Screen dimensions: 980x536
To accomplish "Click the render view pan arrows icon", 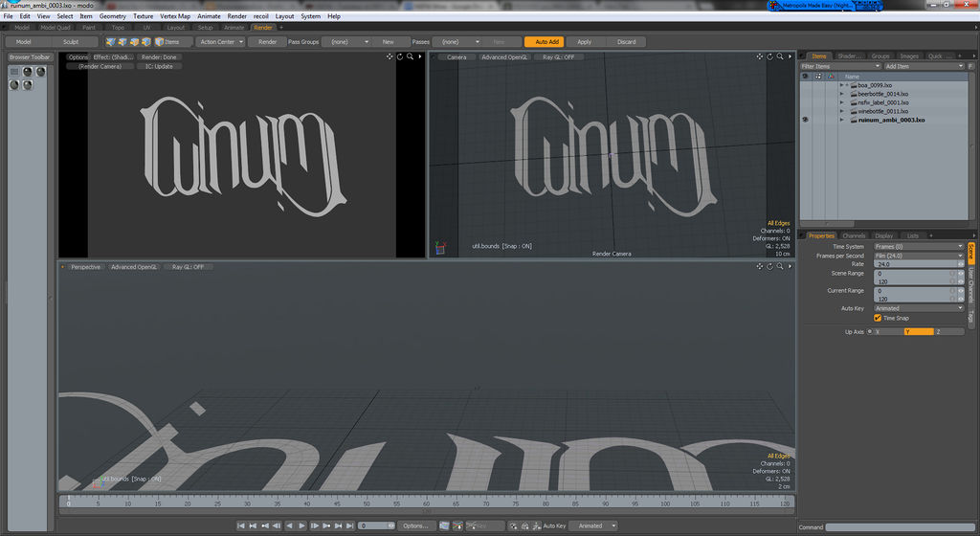I will pyautogui.click(x=390, y=56).
